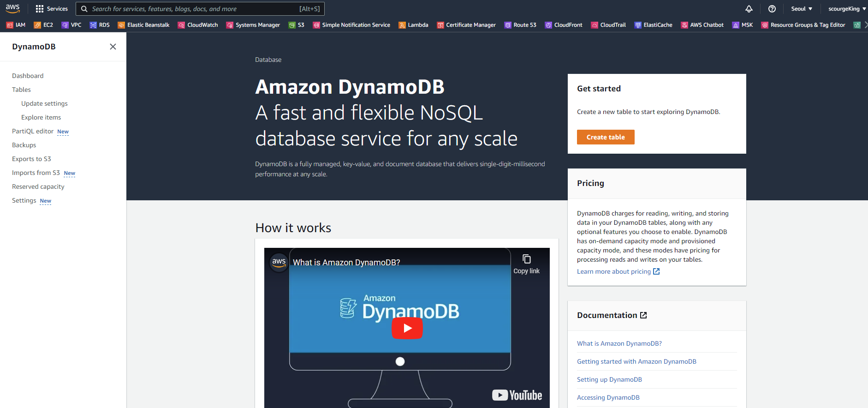
Task: Open Getting started with Amazon DynamoDB link
Action: click(636, 361)
